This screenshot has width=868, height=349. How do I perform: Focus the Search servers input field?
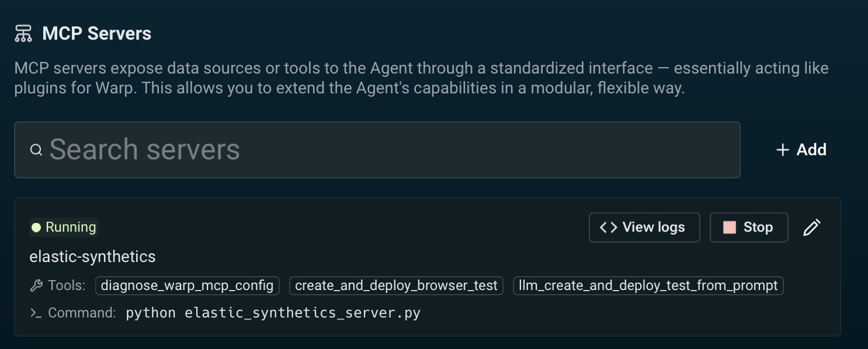(386, 150)
